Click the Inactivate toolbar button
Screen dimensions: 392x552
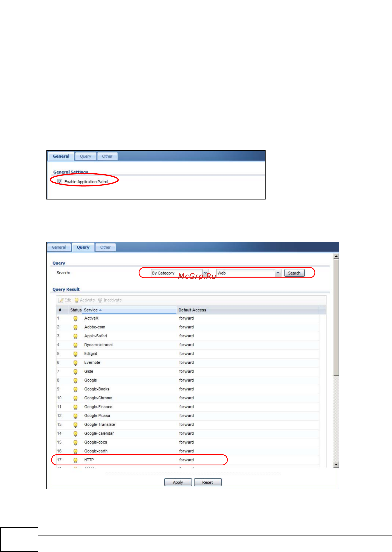point(110,300)
